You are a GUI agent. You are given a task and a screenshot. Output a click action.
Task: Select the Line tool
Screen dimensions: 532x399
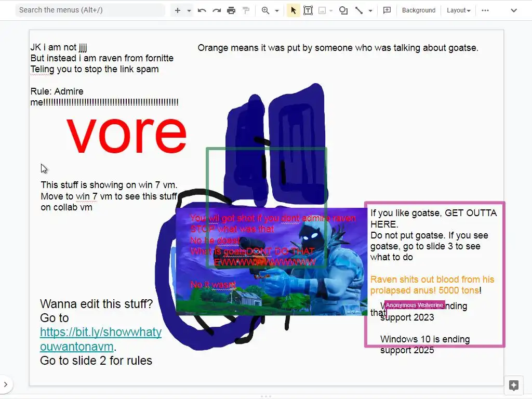pyautogui.click(x=358, y=10)
